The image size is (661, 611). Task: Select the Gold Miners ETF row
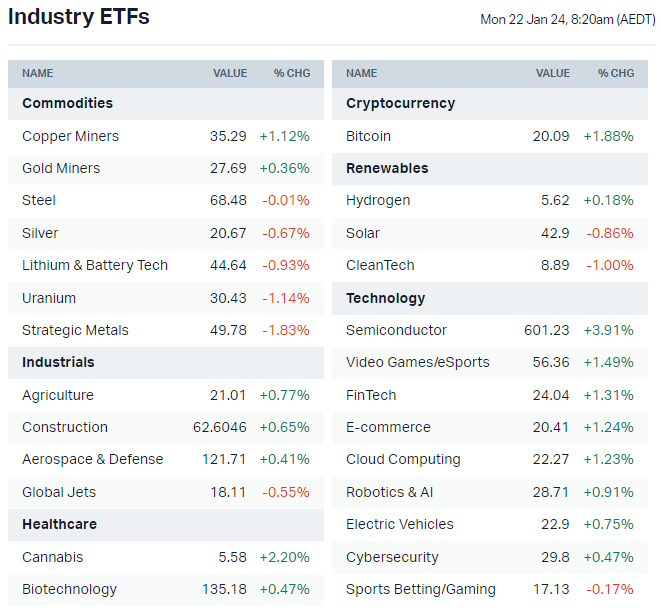[61, 168]
